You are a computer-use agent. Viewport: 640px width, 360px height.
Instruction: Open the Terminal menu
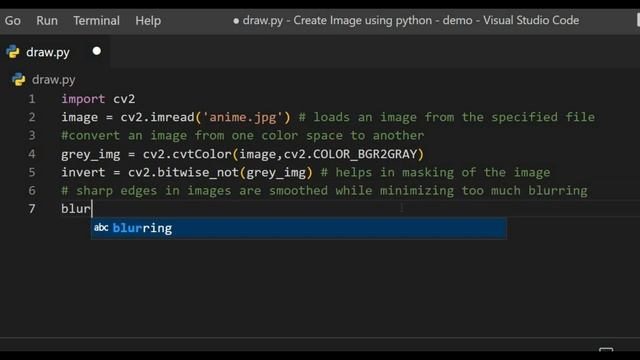pyautogui.click(x=96, y=20)
